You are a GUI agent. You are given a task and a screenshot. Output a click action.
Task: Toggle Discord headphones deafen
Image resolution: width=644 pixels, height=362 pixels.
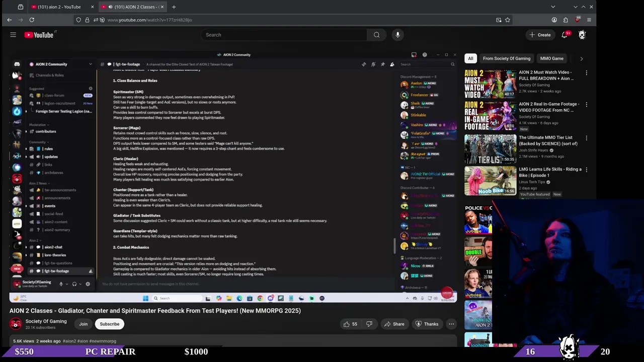pos(74,284)
